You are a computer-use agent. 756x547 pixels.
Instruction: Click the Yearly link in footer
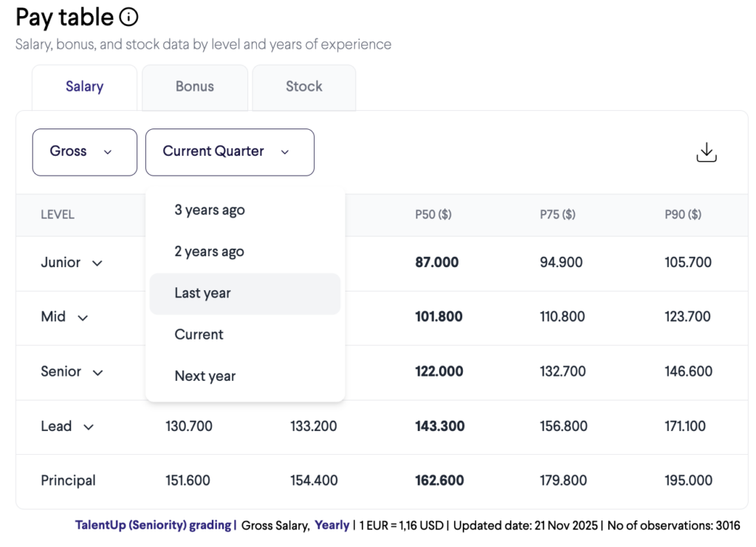coord(331,525)
